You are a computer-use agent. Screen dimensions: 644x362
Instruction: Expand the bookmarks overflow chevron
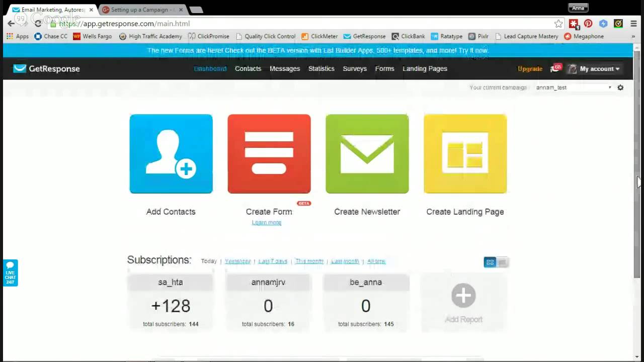point(633,36)
